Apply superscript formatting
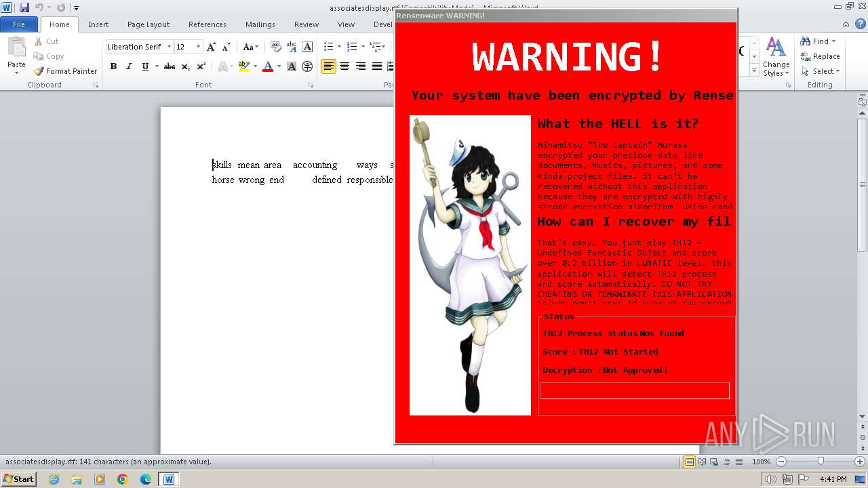 [x=201, y=66]
